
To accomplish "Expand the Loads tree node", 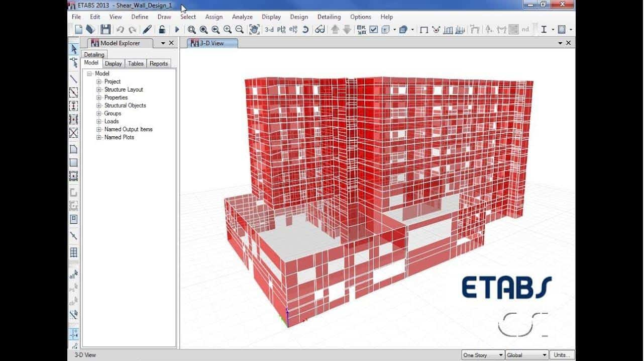I will pyautogui.click(x=99, y=121).
